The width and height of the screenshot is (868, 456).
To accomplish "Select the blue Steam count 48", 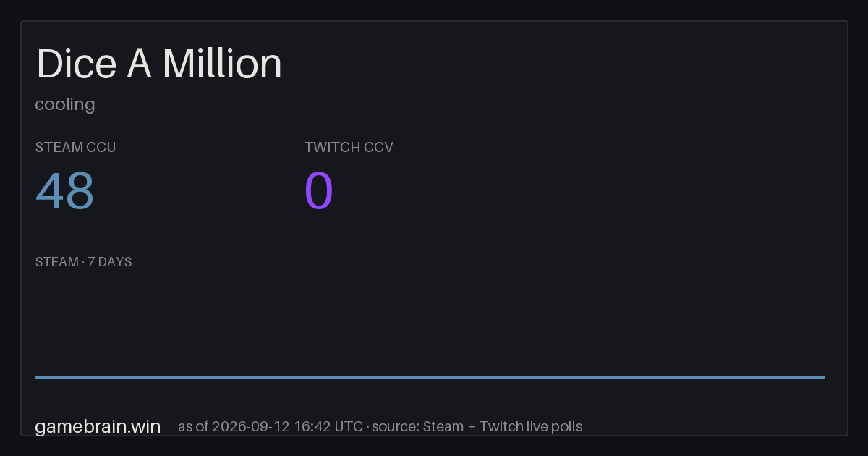I will coord(64,191).
